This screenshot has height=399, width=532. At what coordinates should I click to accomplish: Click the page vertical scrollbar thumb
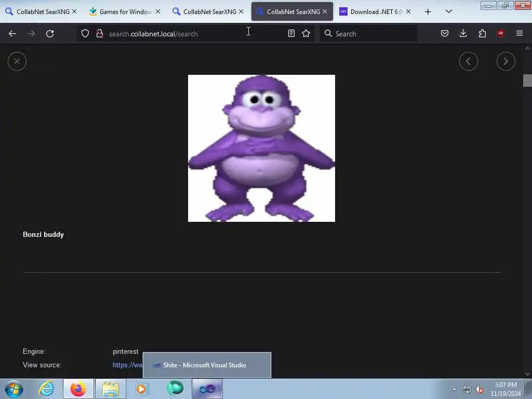527,81
